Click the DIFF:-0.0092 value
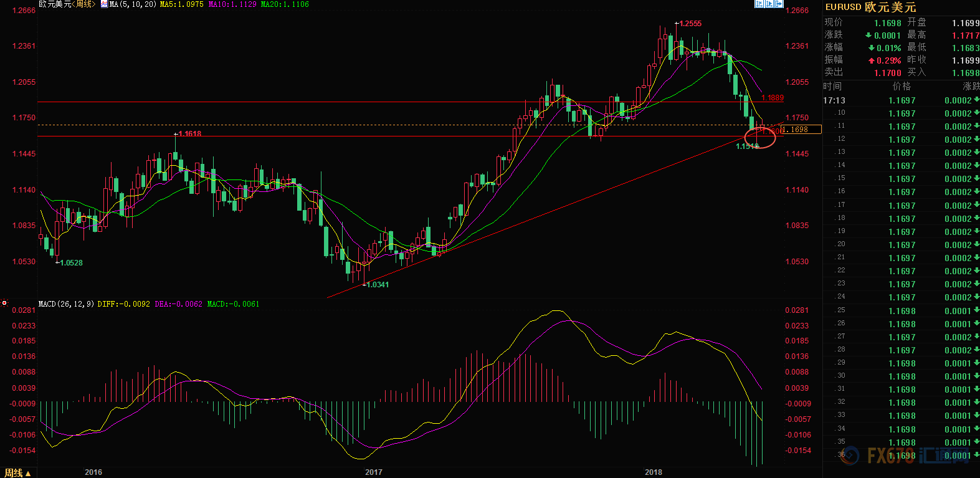The height and width of the screenshot is (478, 980). point(124,304)
